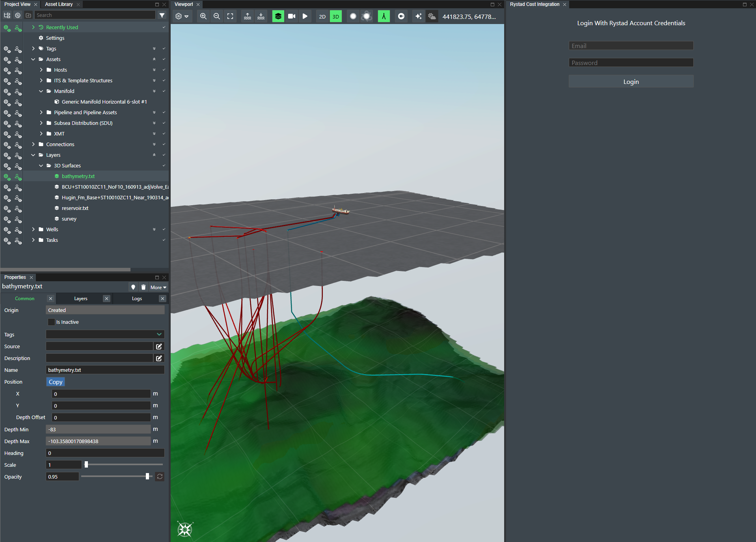Select the Rystad Cost Integration tab
The height and width of the screenshot is (542, 756).
[534, 4]
